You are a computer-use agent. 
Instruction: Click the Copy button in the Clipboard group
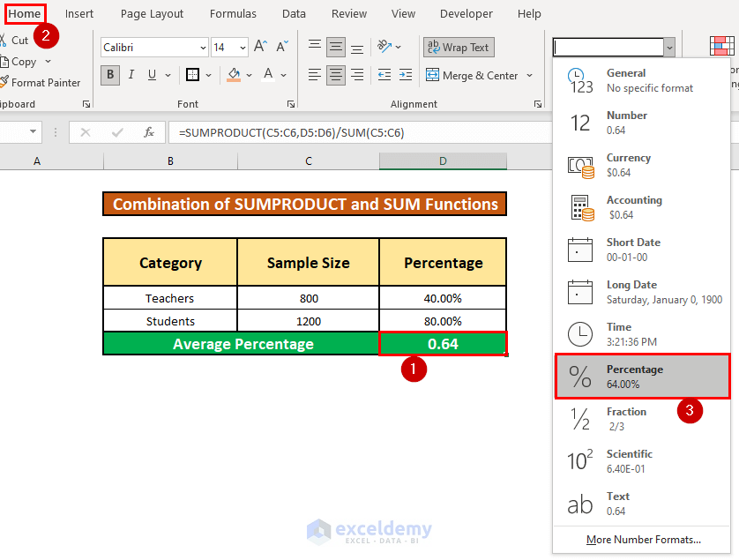point(19,62)
